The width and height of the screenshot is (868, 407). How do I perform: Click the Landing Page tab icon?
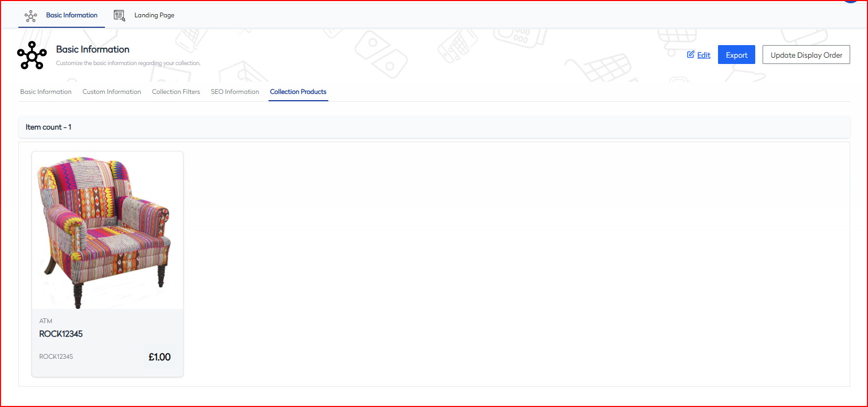(120, 16)
